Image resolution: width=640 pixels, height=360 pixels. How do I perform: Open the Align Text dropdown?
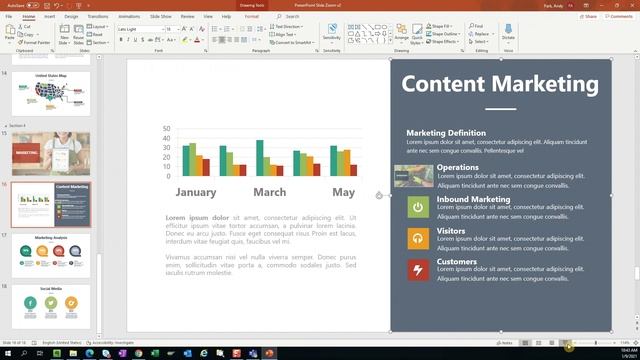pyautogui.click(x=282, y=34)
